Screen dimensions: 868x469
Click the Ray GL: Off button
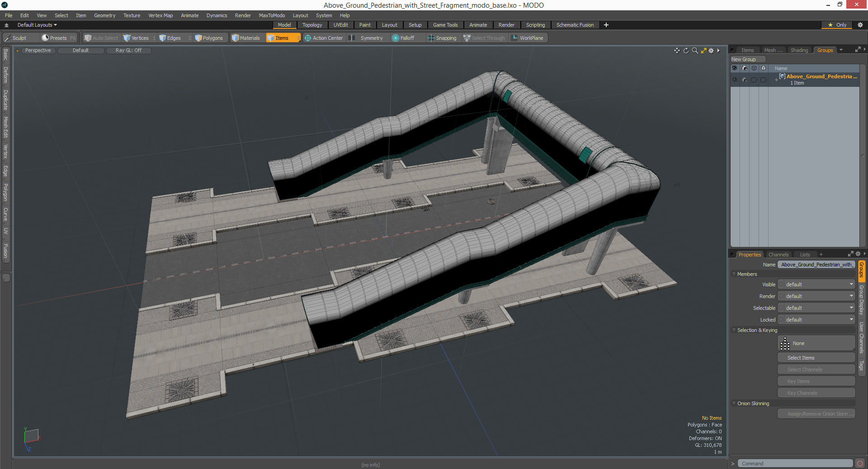[128, 50]
